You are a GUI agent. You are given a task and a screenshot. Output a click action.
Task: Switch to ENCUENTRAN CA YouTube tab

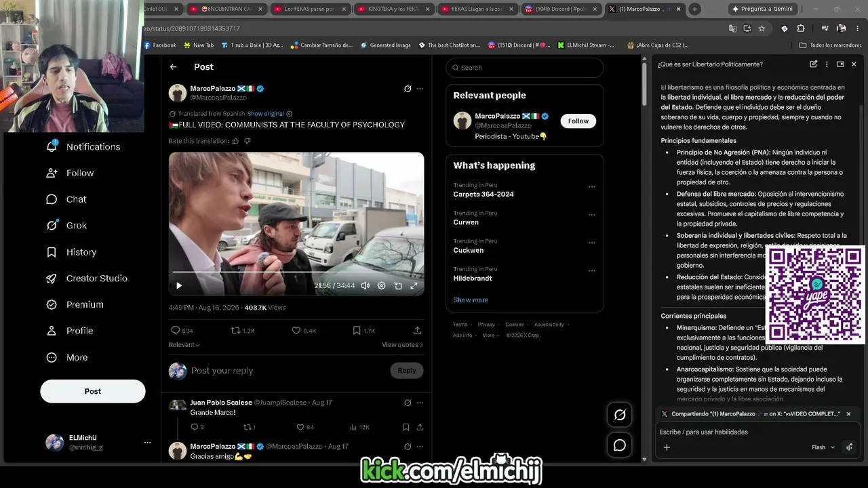pos(227,9)
